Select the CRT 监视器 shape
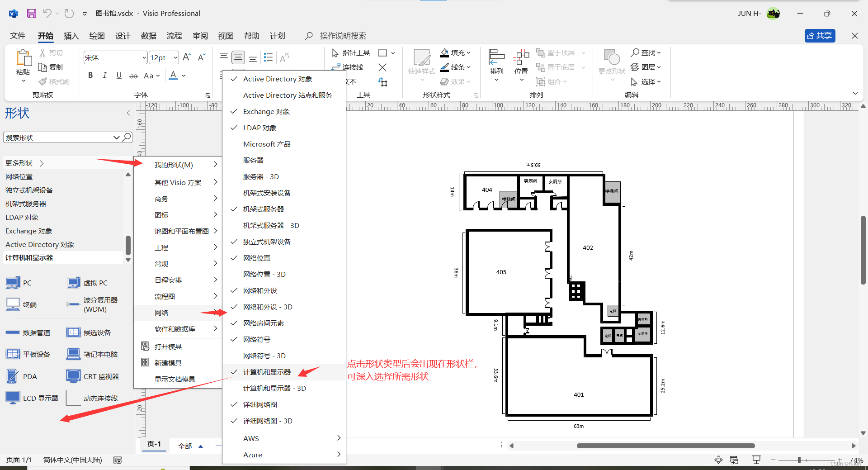 pyautogui.click(x=93, y=376)
